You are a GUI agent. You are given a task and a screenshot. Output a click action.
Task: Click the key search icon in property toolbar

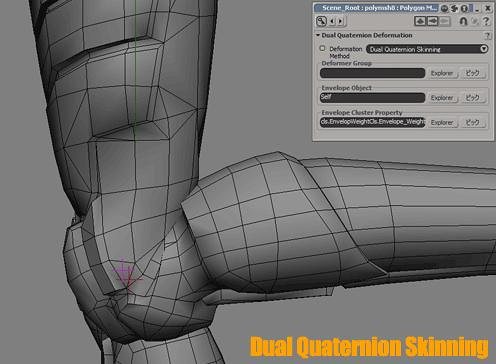(321, 21)
